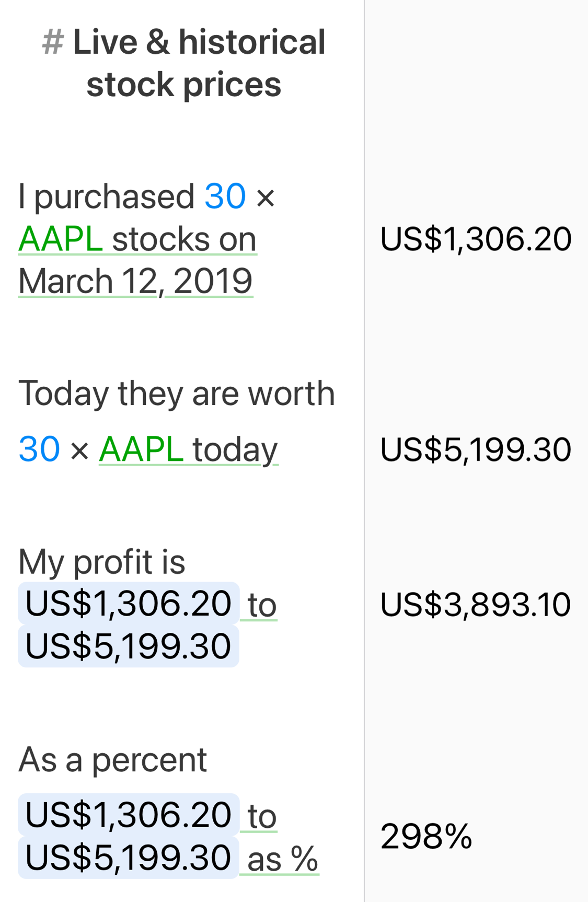588x902 pixels.
Task: Copy the 298% result
Action: 426,836
